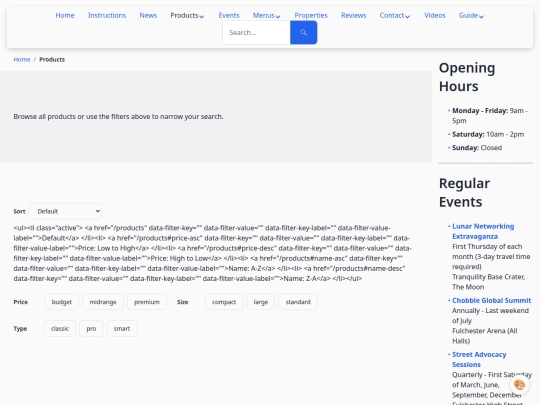Open Chobble Global Summit event link
The height and width of the screenshot is (405, 540).
(x=491, y=300)
